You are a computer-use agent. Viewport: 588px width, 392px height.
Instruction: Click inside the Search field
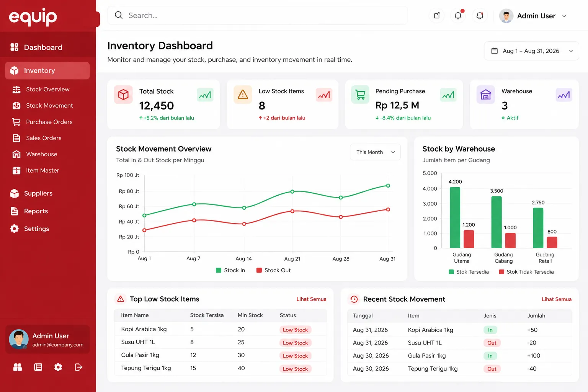click(258, 15)
